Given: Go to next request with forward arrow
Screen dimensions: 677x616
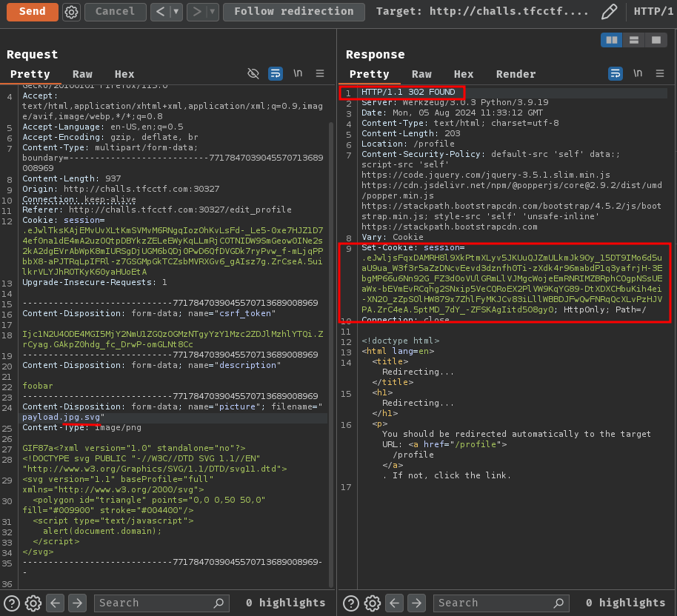Looking at the screenshot, I should 197,12.
